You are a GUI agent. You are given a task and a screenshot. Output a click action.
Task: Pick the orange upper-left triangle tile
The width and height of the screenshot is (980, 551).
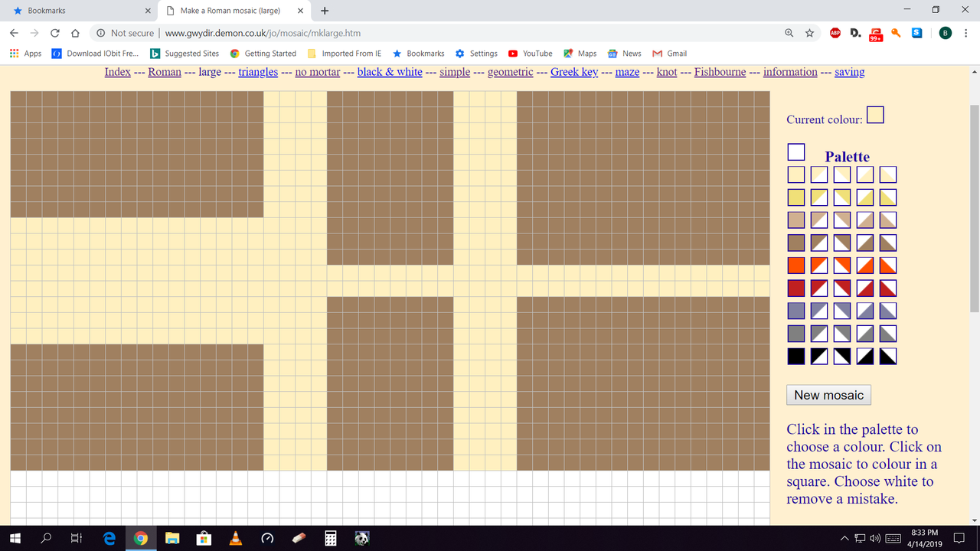pos(819,266)
